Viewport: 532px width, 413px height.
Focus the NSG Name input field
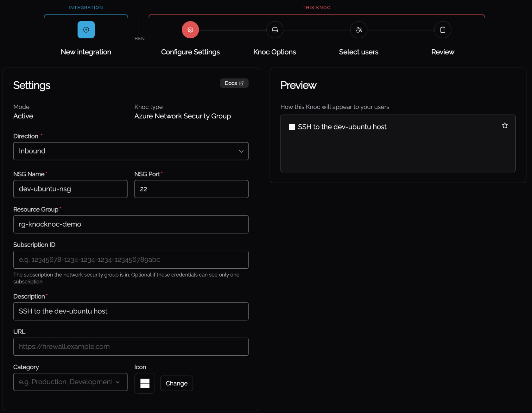pyautogui.click(x=70, y=189)
